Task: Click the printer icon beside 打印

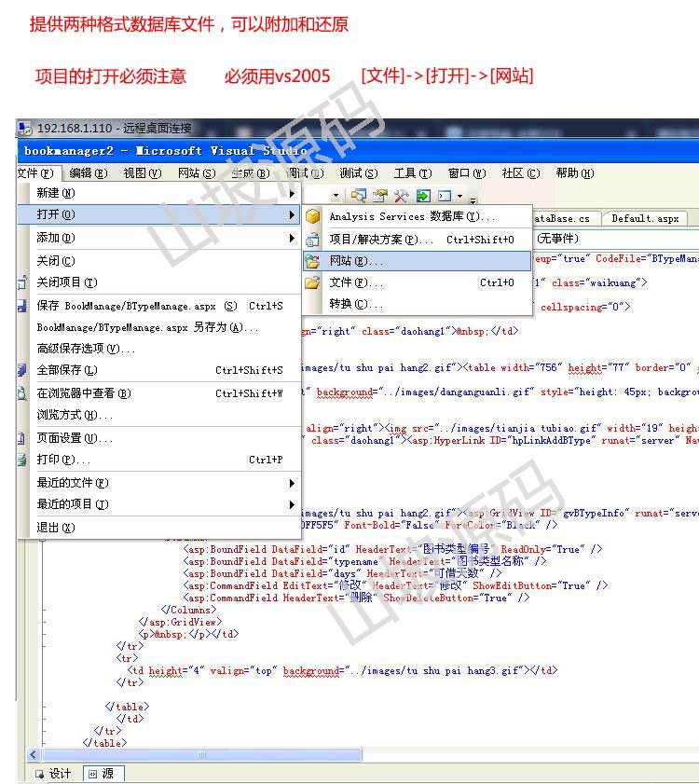Action: [22, 460]
